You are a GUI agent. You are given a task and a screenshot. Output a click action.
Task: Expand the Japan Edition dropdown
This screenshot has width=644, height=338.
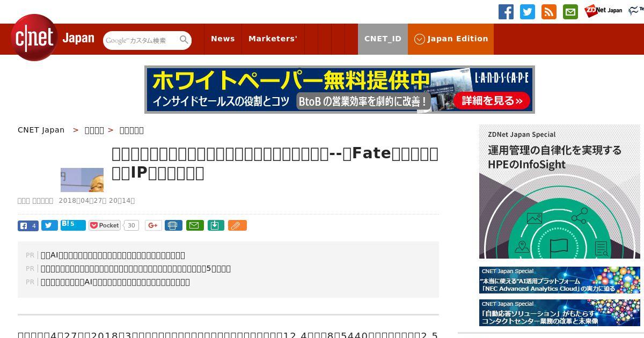pos(451,39)
